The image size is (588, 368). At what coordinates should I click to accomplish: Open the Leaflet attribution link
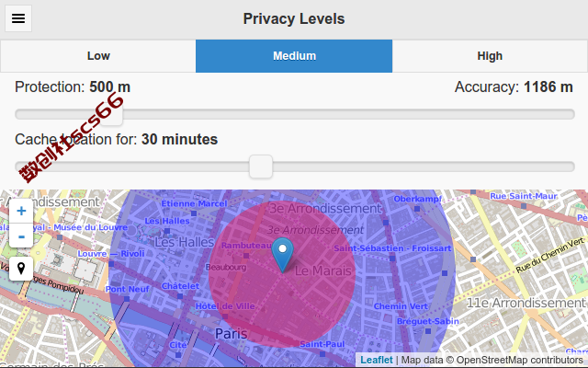[x=377, y=360]
